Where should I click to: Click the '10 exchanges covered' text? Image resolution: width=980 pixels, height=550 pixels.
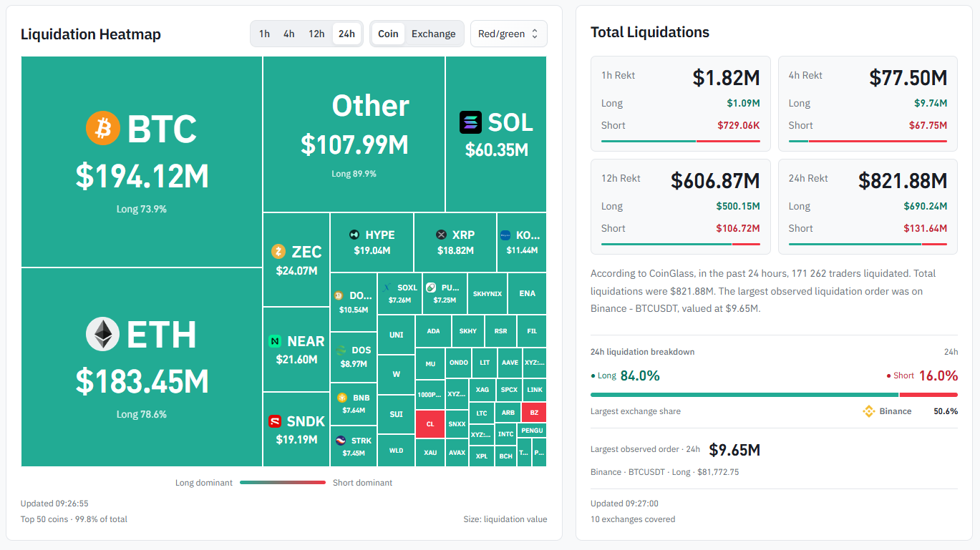pos(633,519)
